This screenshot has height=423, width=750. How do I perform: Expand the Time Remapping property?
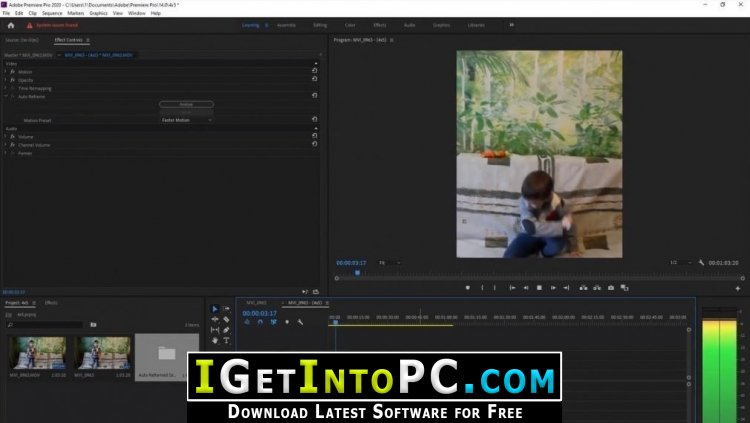click(x=5, y=88)
